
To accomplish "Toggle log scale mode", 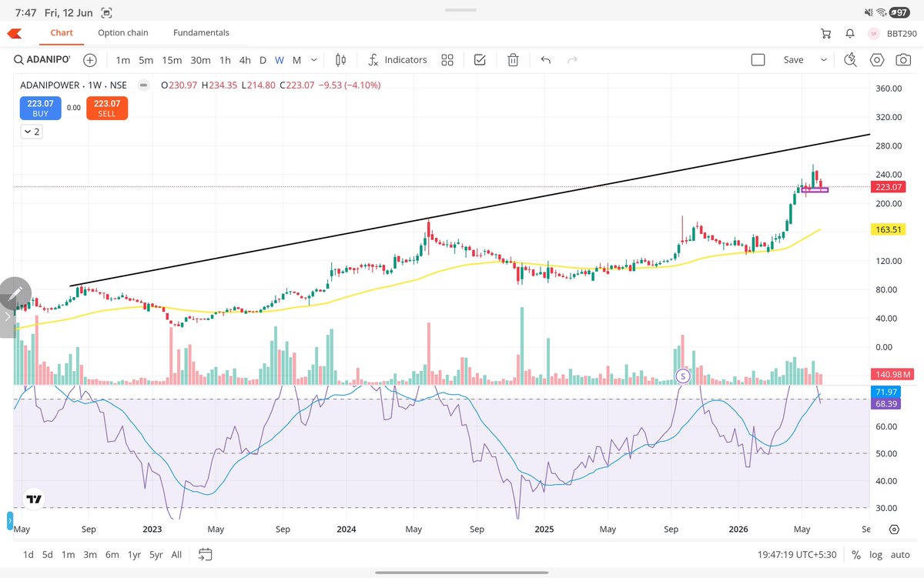I will (876, 555).
